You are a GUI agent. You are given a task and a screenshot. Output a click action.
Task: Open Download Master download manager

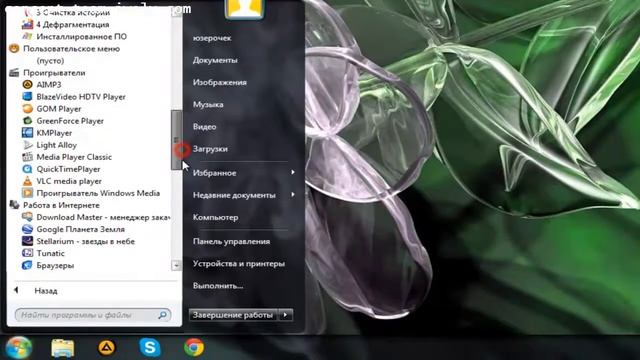tap(103, 217)
